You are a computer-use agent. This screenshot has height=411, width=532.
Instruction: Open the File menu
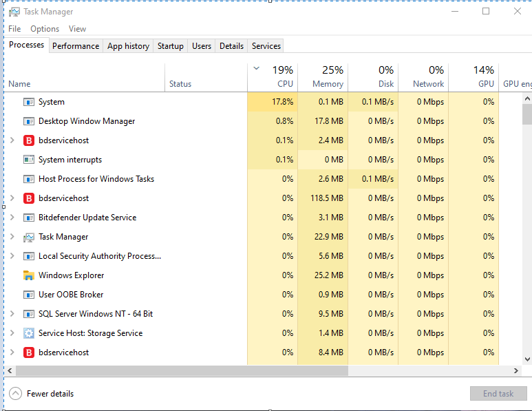pyautogui.click(x=14, y=29)
